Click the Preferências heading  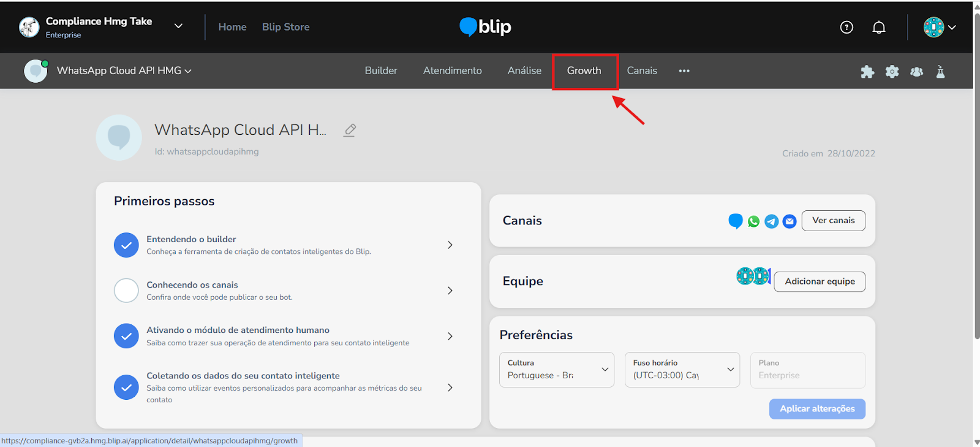(x=536, y=335)
